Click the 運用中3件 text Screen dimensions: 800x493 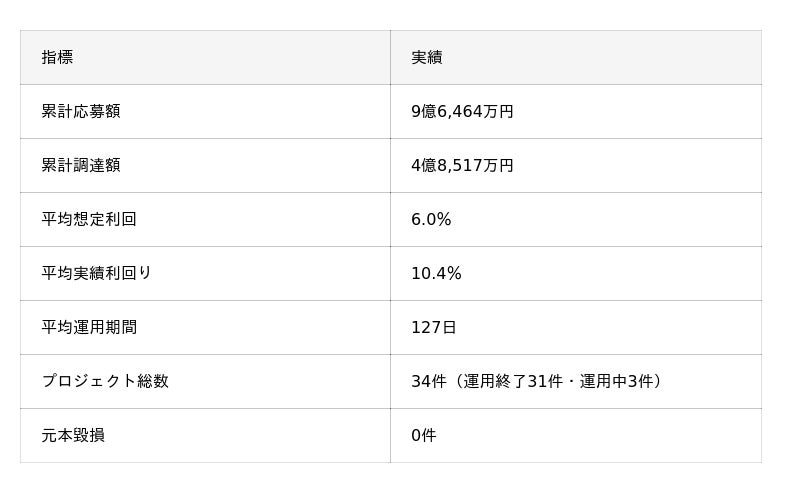coord(616,381)
